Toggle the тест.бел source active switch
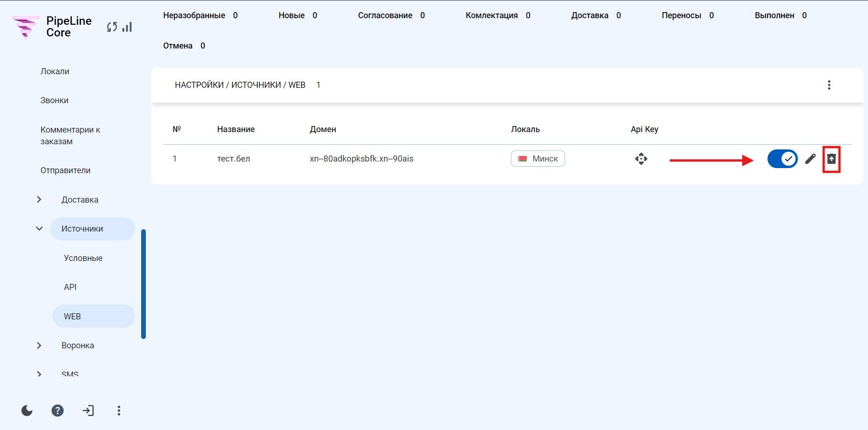 782,159
